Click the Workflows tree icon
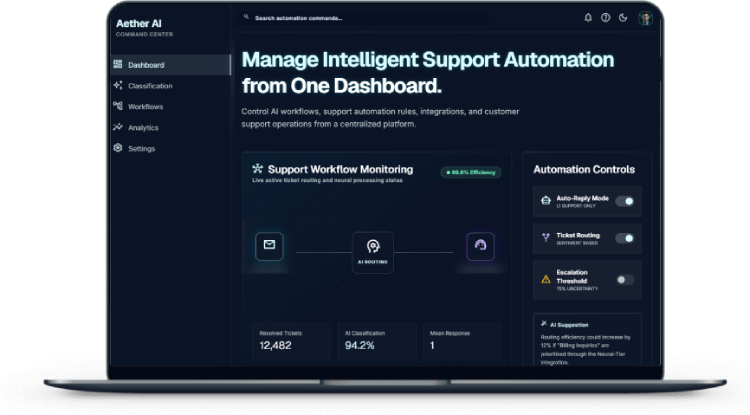Image resolution: width=750 pixels, height=415 pixels. pyautogui.click(x=118, y=106)
